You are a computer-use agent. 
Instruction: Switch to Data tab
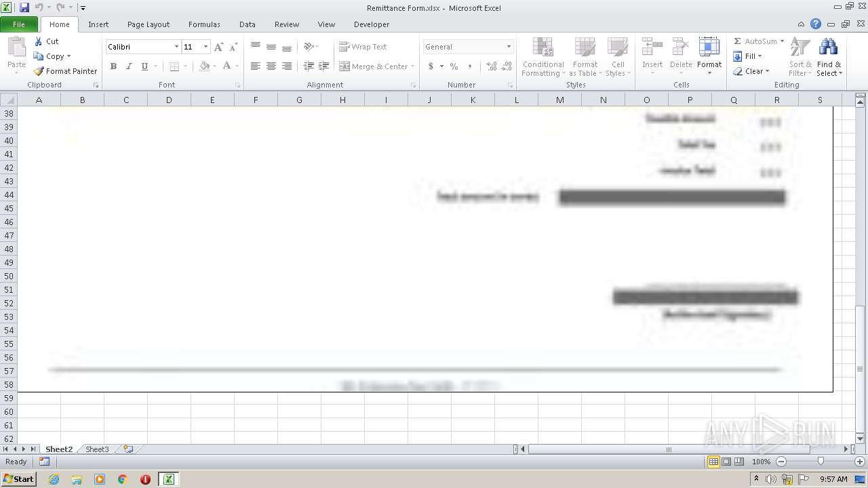[248, 24]
